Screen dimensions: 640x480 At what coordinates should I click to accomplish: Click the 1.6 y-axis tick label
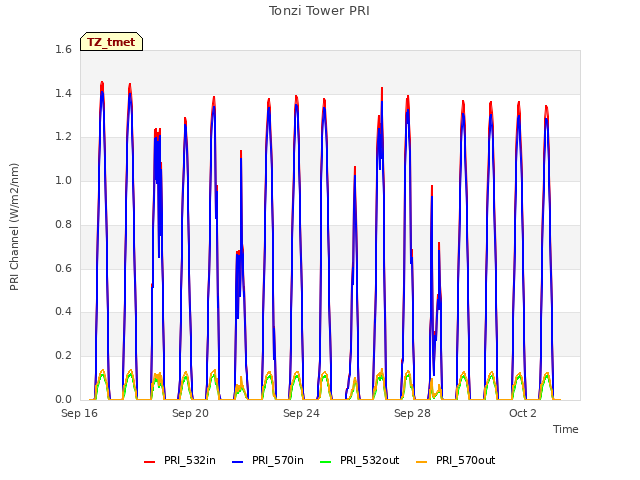[63, 49]
